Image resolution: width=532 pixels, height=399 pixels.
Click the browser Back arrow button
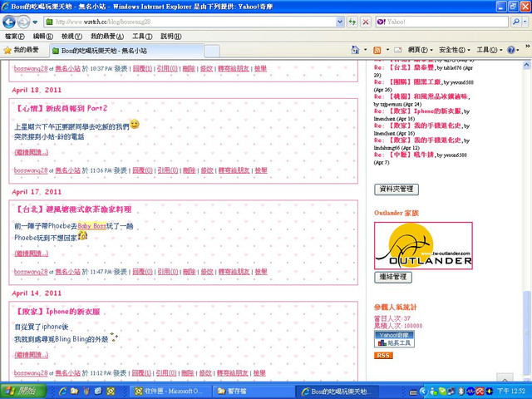coord(9,22)
